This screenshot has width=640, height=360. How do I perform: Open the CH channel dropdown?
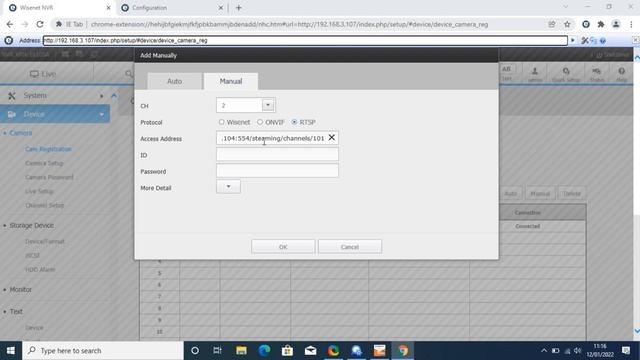pyautogui.click(x=268, y=105)
